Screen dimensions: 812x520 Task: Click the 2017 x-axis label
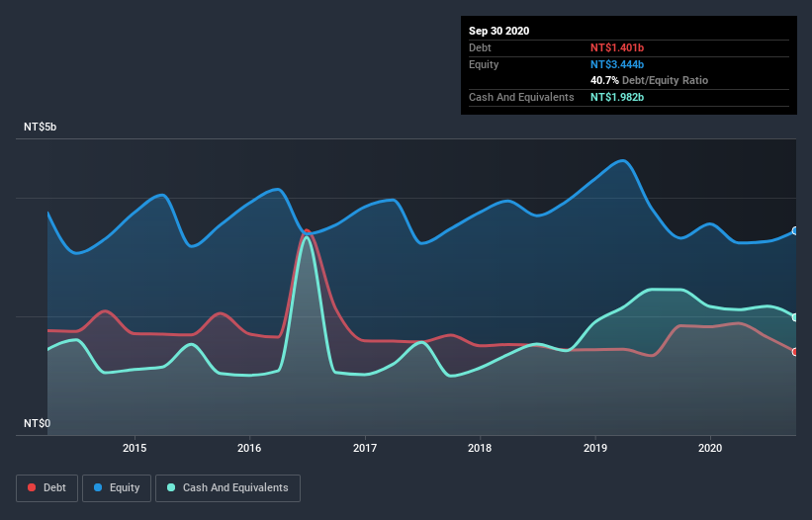click(365, 448)
